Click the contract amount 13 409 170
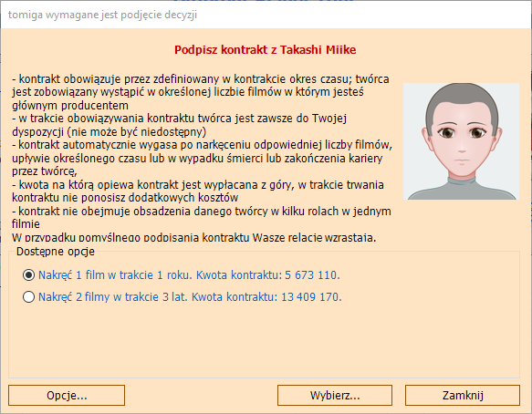The image size is (532, 414). (311, 297)
